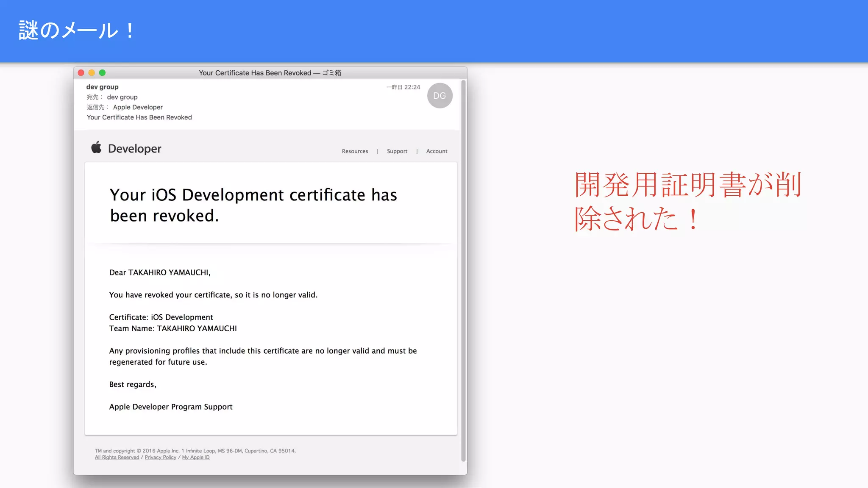Close the mail window with red button
The width and height of the screenshot is (868, 488).
point(81,73)
